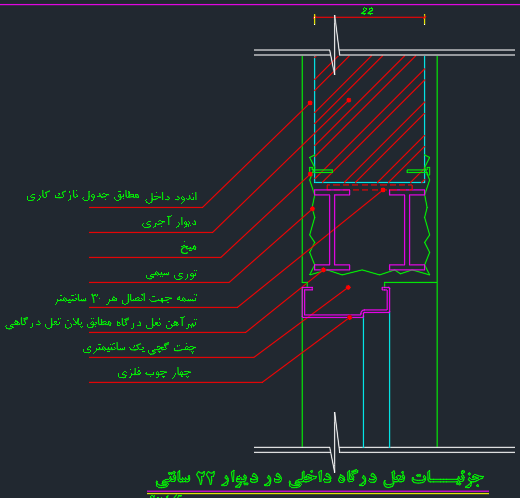Pick the dashed red strap above the beams
Screen dimensions: 520x498
[369, 187]
